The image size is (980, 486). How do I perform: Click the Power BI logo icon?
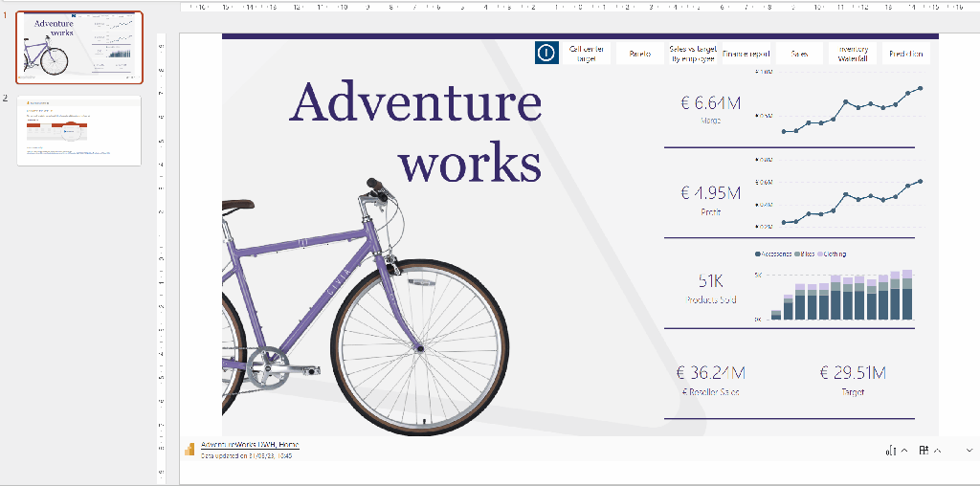click(189, 449)
